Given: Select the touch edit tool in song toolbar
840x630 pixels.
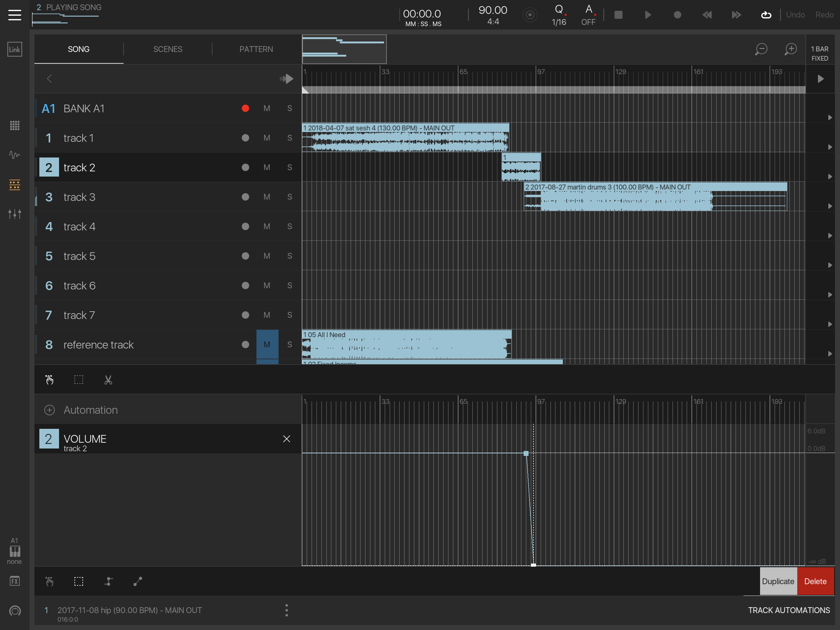Looking at the screenshot, I should [x=50, y=380].
